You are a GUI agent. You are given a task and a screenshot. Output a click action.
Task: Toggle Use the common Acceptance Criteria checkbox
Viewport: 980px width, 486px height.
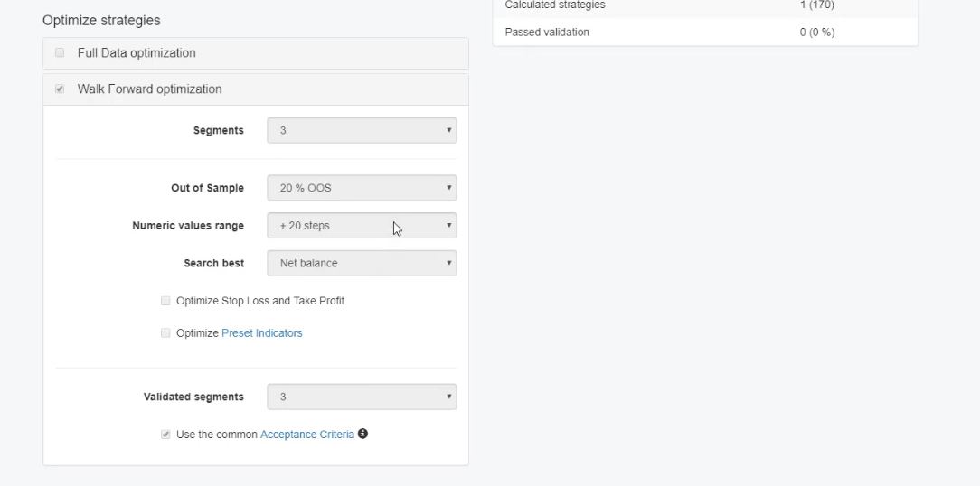point(165,435)
